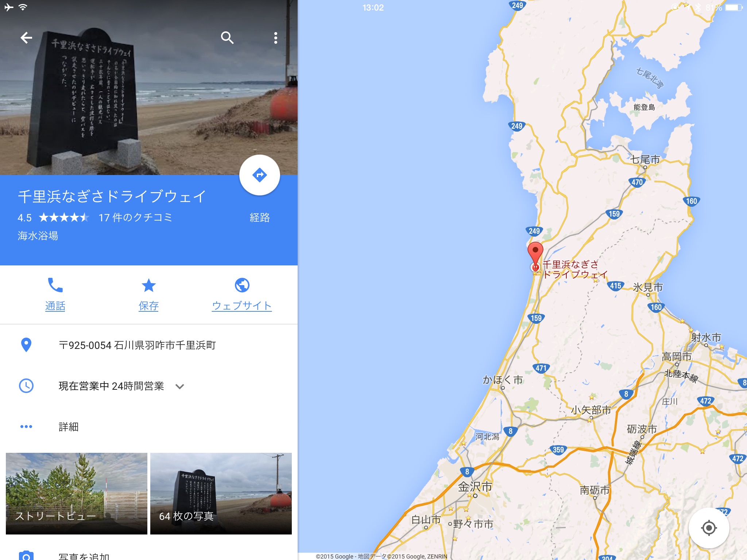This screenshot has height=560, width=747.
Task: Tap the phone call icon
Action: 55,285
